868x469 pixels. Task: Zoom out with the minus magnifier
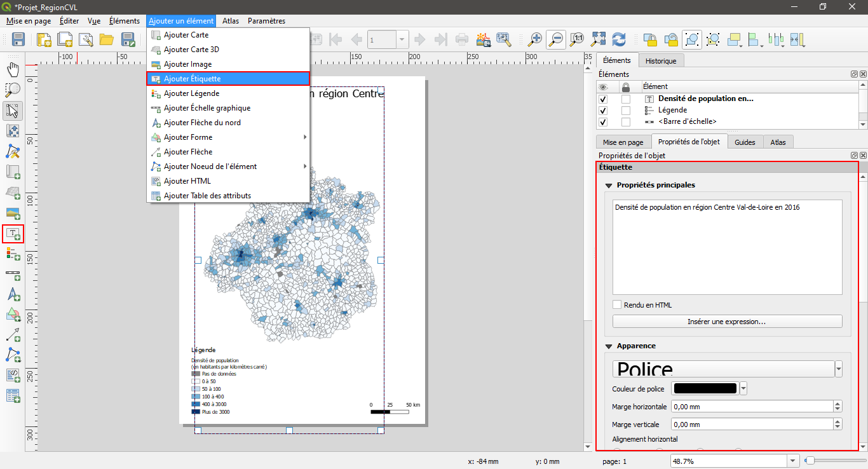click(556, 39)
